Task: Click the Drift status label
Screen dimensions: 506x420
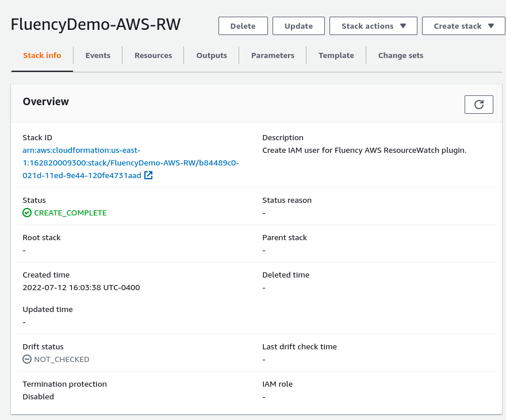Action: (43, 346)
